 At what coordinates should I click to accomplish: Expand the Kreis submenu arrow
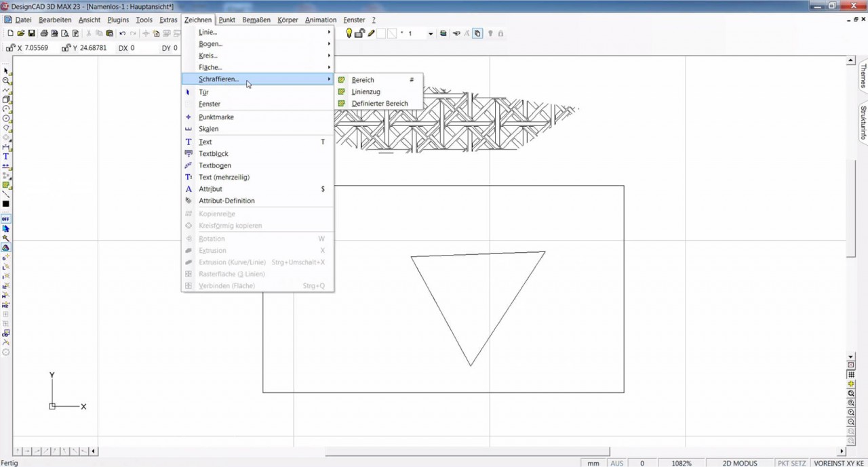click(x=328, y=56)
